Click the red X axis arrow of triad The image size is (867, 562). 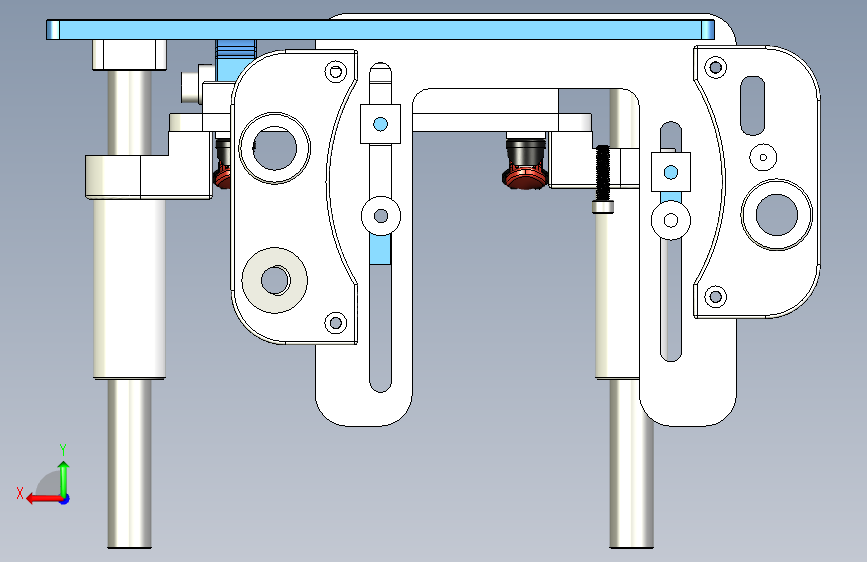coord(44,499)
